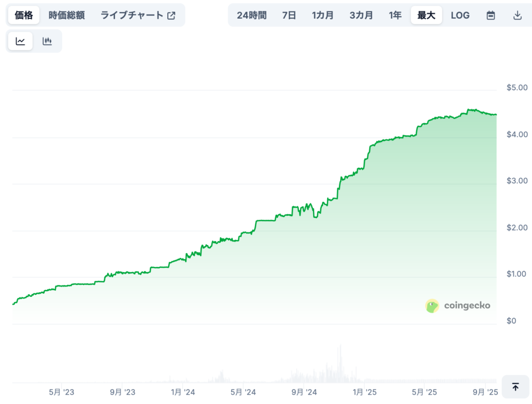Click the 1月 '25 x-axis label
The image size is (532, 404).
(364, 392)
